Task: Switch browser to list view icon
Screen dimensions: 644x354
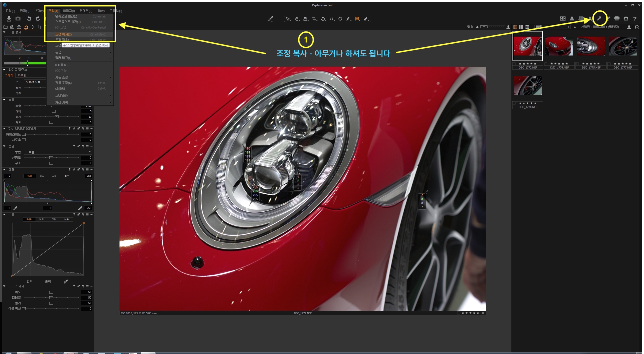Action: pyautogui.click(x=521, y=27)
